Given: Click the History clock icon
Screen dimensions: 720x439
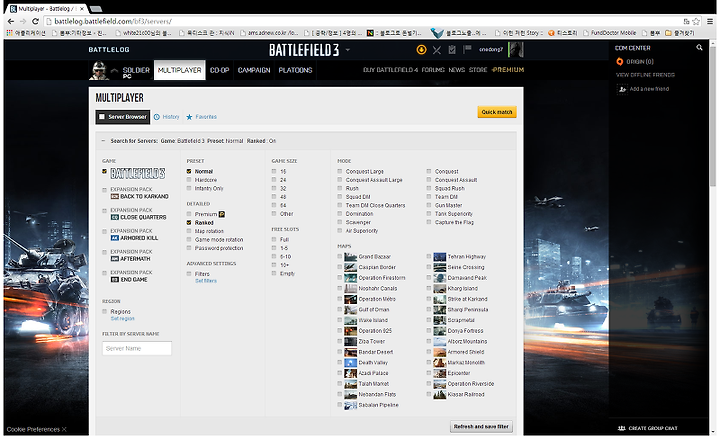Looking at the screenshot, I should pyautogui.click(x=157, y=117).
